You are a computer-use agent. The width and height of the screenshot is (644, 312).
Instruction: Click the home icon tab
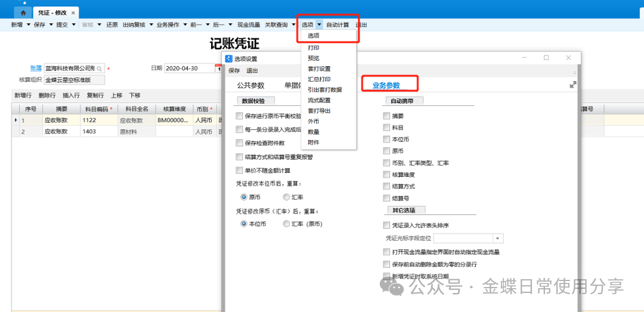click(23, 12)
